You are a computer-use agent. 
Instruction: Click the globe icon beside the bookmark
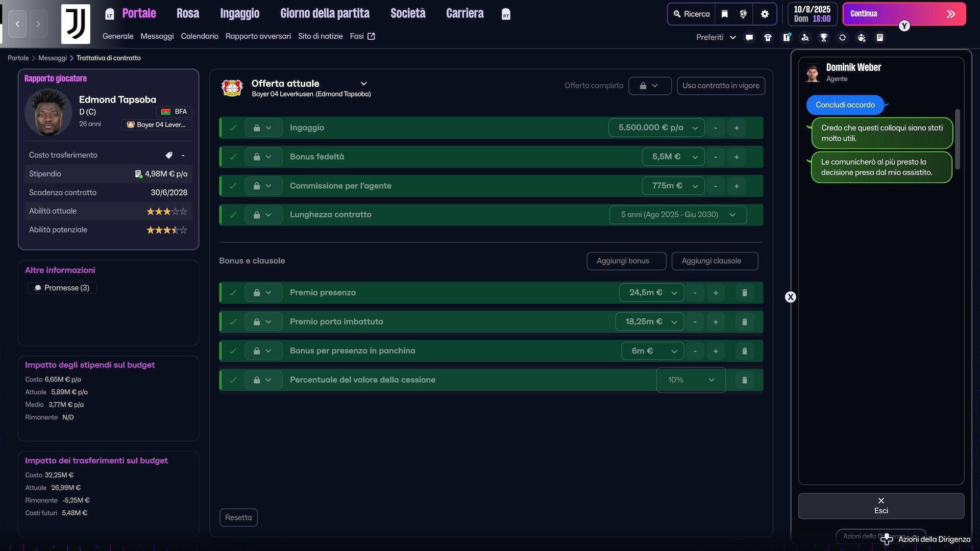point(743,14)
